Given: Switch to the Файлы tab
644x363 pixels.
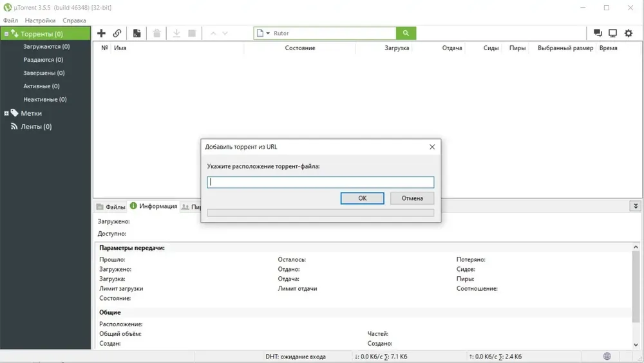Looking at the screenshot, I should (x=111, y=207).
